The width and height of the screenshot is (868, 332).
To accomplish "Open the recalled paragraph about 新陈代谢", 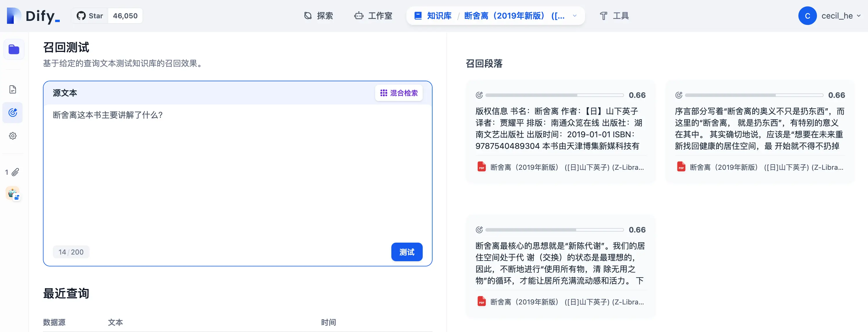I will coord(560,263).
